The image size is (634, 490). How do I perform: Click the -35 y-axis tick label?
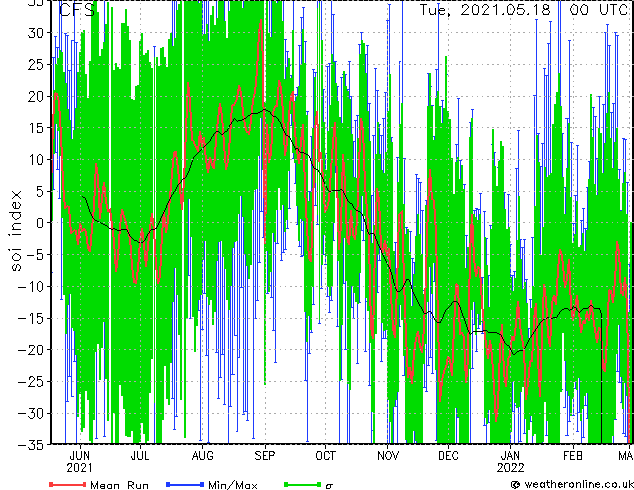(x=30, y=445)
